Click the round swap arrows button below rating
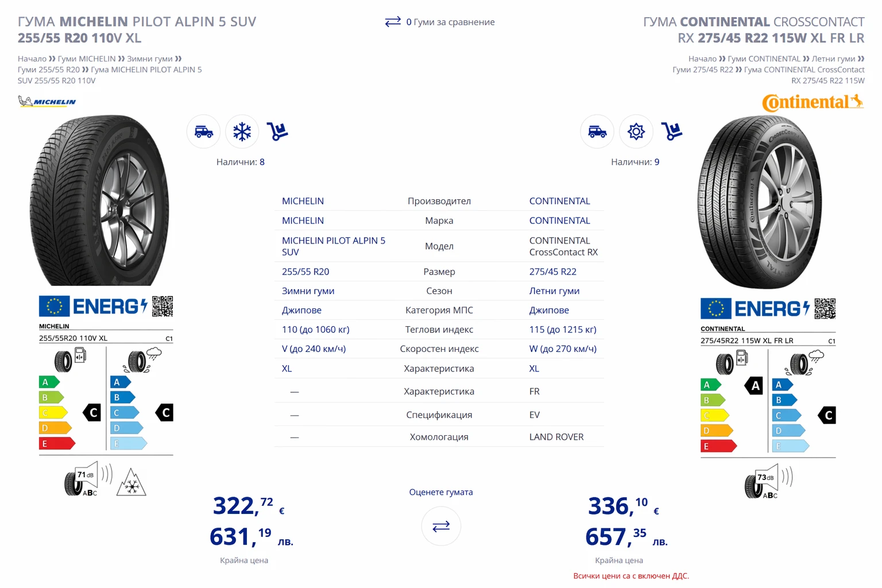This screenshot has height=588, width=882. 441,526
